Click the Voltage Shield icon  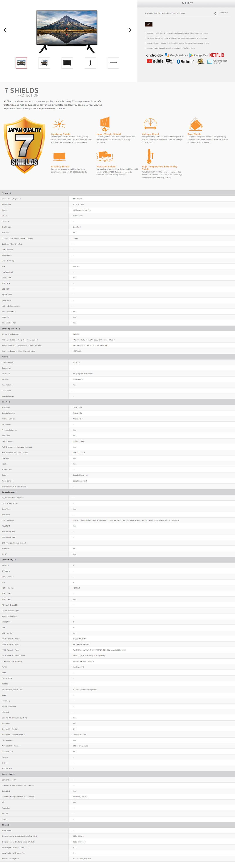point(150,124)
